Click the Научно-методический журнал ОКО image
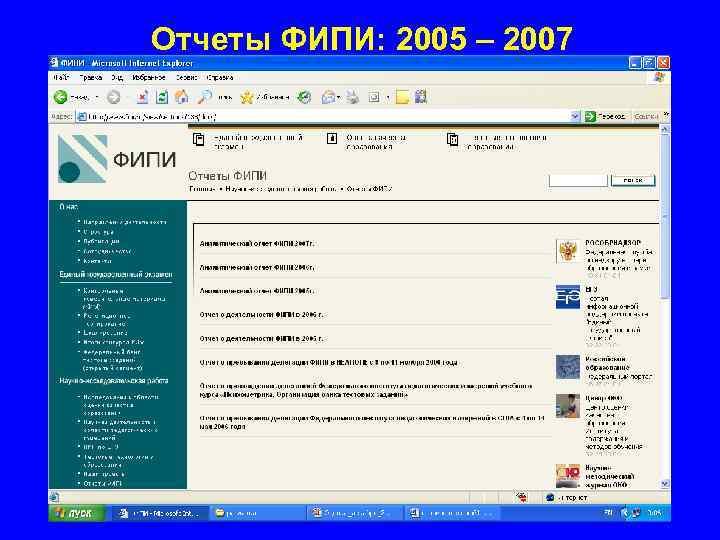 tap(568, 476)
